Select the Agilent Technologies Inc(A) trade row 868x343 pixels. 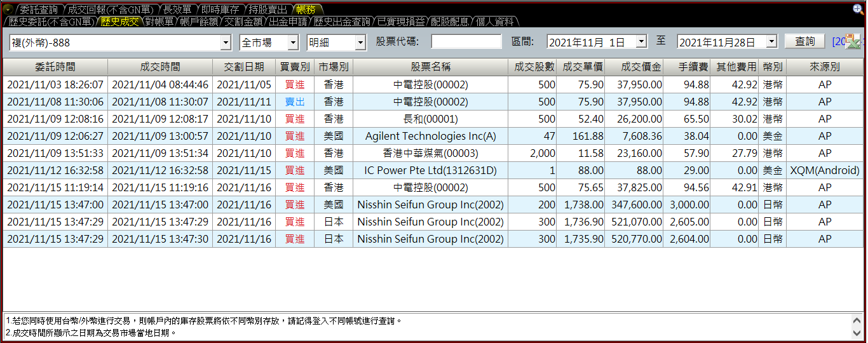tap(430, 136)
